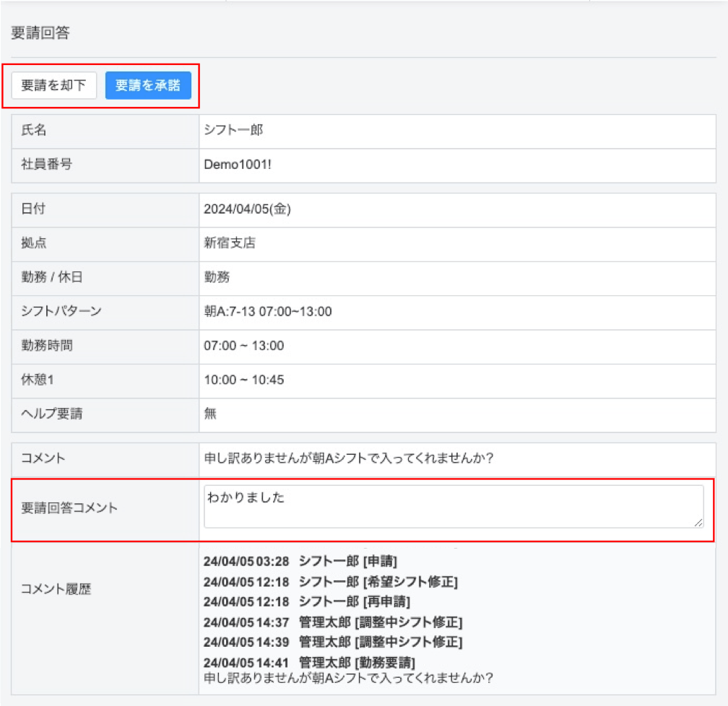Click the 要請を却下 button
The image size is (728, 706).
pyautogui.click(x=53, y=85)
